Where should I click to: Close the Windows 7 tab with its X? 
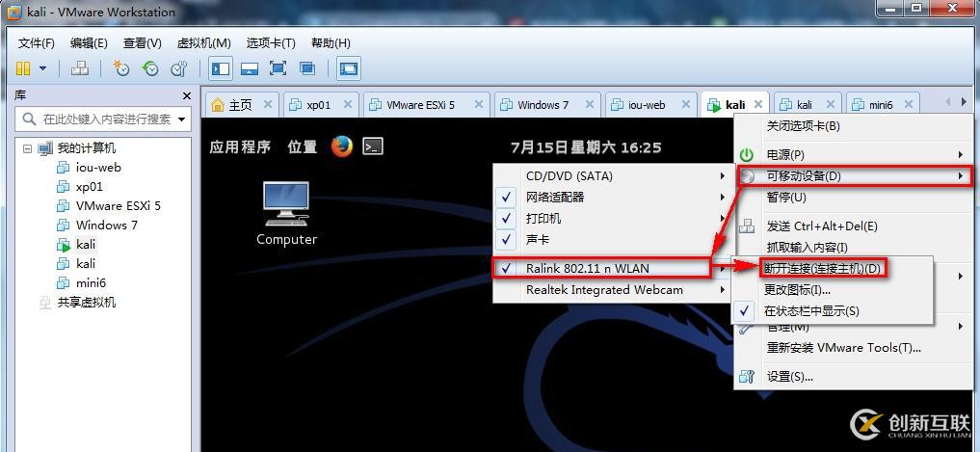click(x=589, y=104)
